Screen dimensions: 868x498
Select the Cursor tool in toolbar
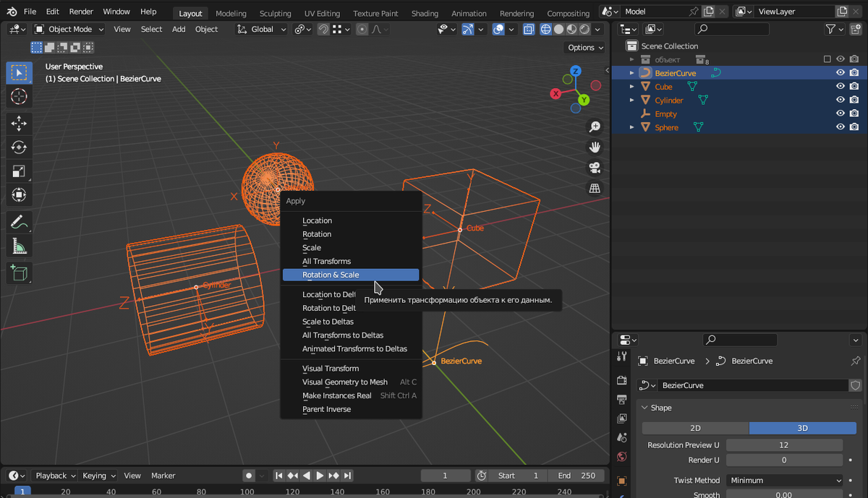pyautogui.click(x=20, y=96)
